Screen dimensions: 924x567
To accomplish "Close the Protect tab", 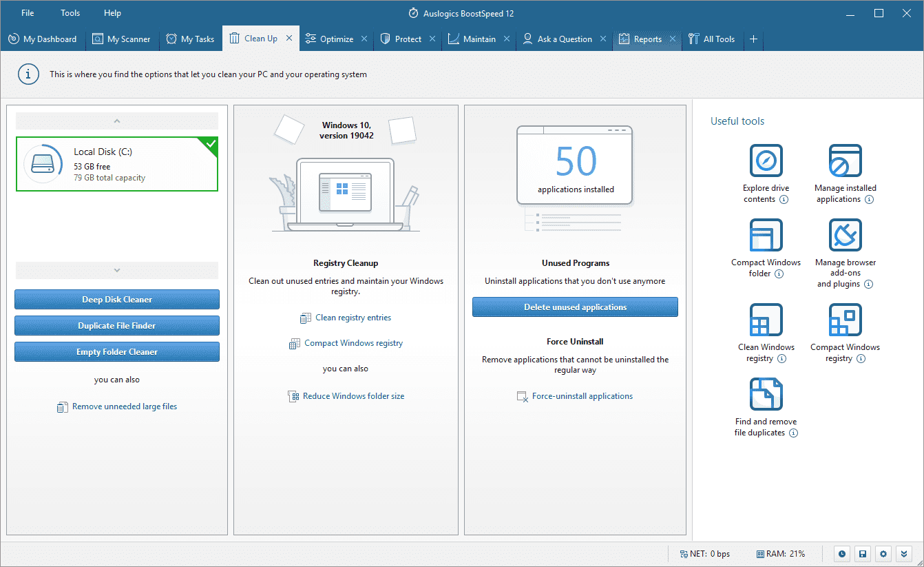I will tap(433, 39).
